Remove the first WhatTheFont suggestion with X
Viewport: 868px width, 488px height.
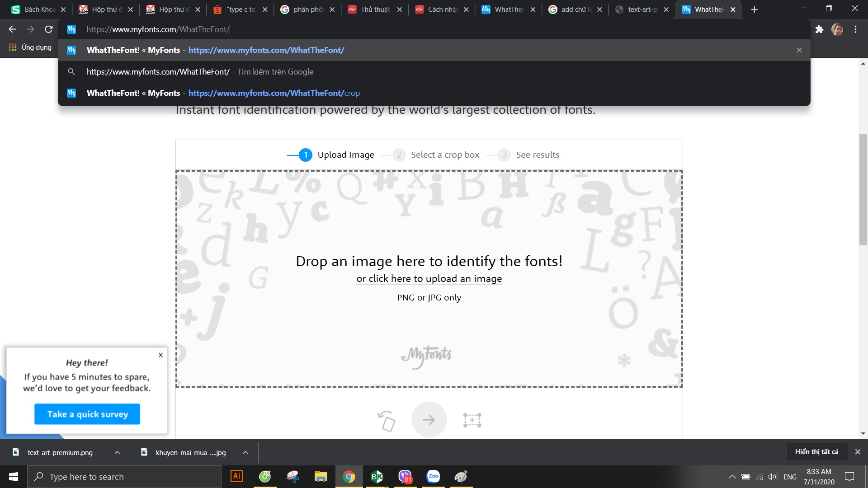[799, 50]
